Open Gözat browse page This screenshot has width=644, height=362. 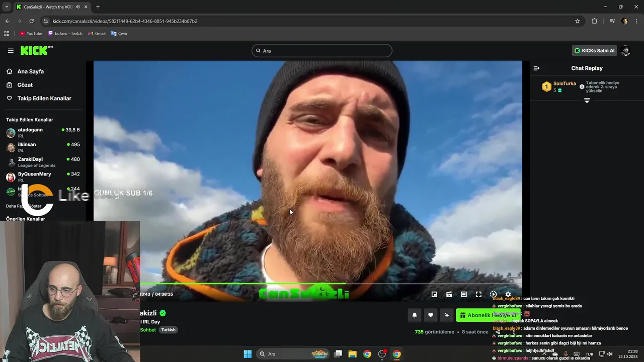(x=25, y=85)
